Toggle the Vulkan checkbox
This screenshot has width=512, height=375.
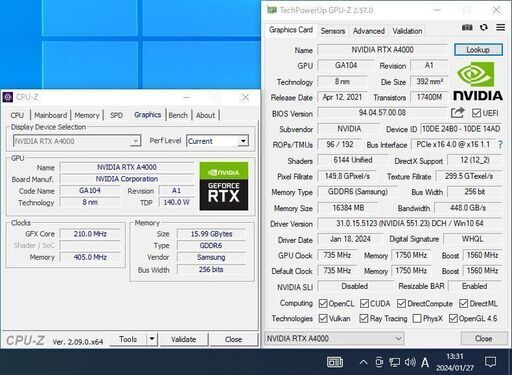tap(323, 318)
